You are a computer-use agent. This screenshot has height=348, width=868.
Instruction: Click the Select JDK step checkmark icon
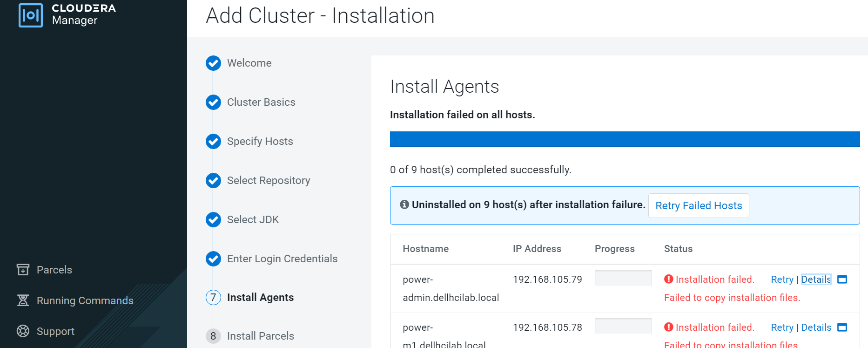point(213,219)
